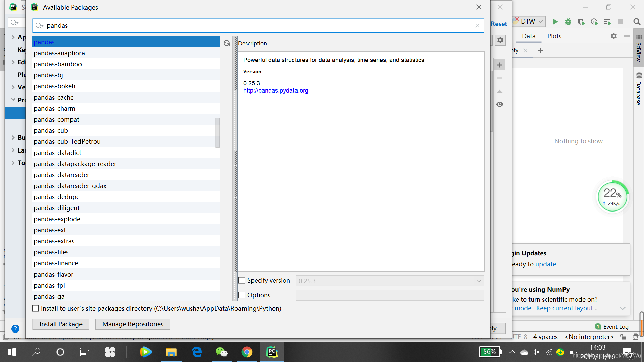This screenshot has height=362, width=644.
Task: Select pandas-profiling neighbor pandas-flavor row
Action: tap(126, 274)
